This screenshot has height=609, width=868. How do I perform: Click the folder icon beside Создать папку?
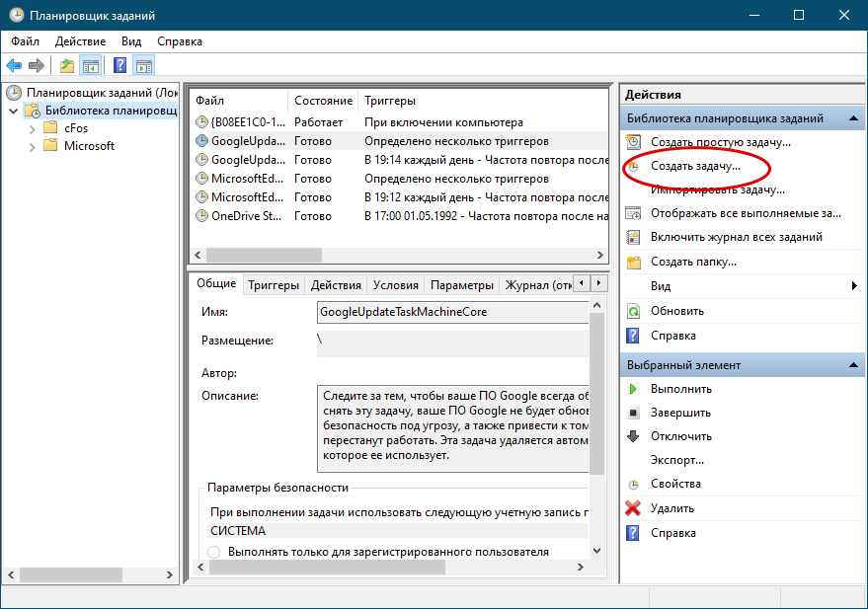pyautogui.click(x=633, y=262)
